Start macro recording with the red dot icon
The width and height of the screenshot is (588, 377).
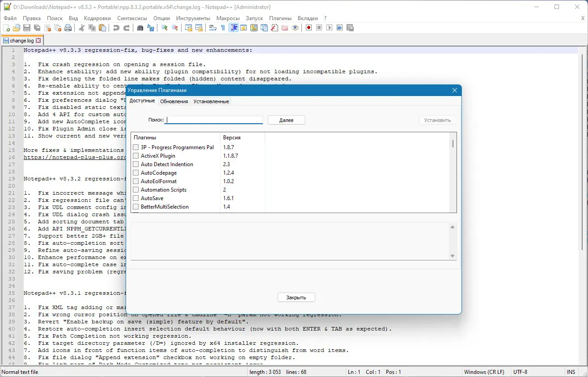tap(309, 28)
